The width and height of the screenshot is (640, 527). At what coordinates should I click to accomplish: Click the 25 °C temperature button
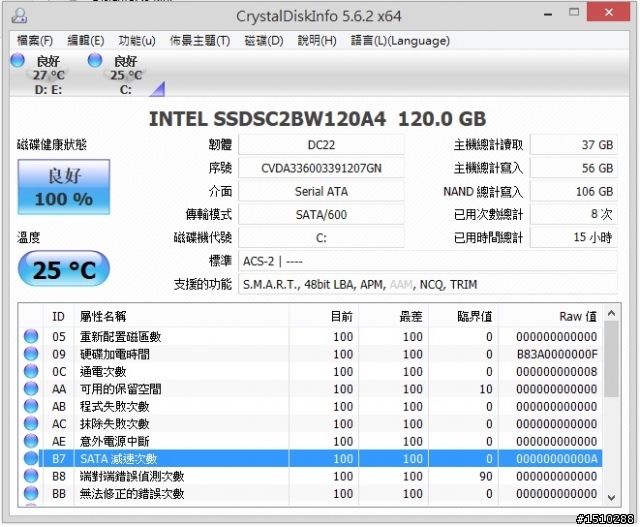tap(64, 269)
